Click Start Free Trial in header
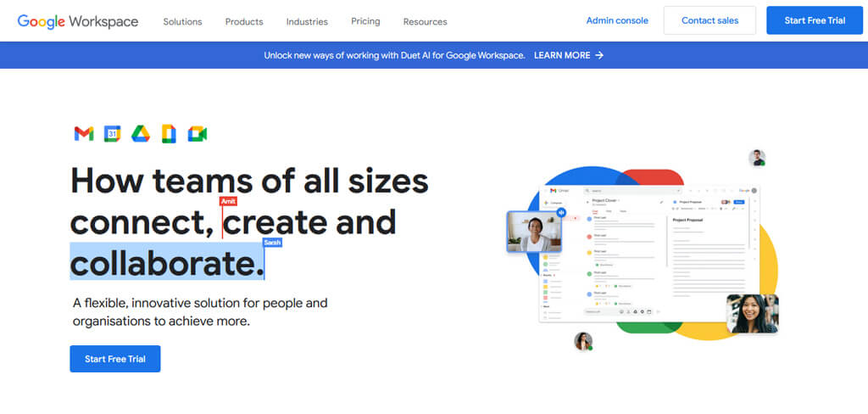The height and width of the screenshot is (414, 868). click(x=815, y=20)
